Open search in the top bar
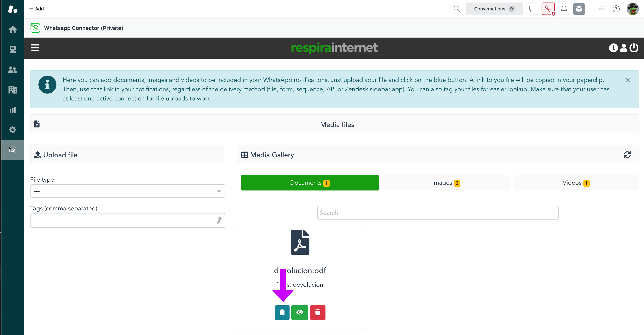Viewport: 644px width, 335px height. point(456,9)
